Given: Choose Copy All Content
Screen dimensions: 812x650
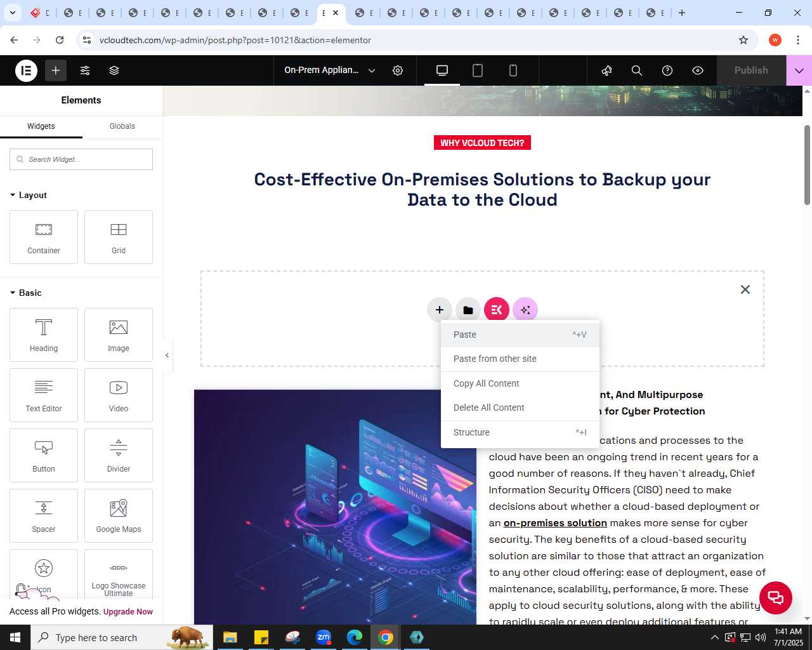Looking at the screenshot, I should [x=520, y=383].
